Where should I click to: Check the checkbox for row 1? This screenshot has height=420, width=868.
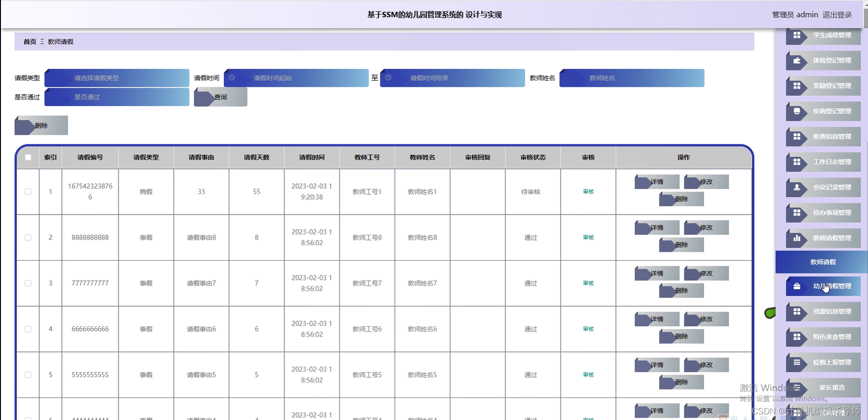pos(28,192)
